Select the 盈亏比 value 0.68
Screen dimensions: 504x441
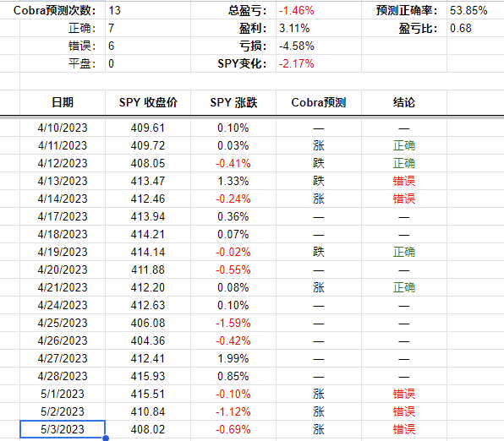[461, 28]
